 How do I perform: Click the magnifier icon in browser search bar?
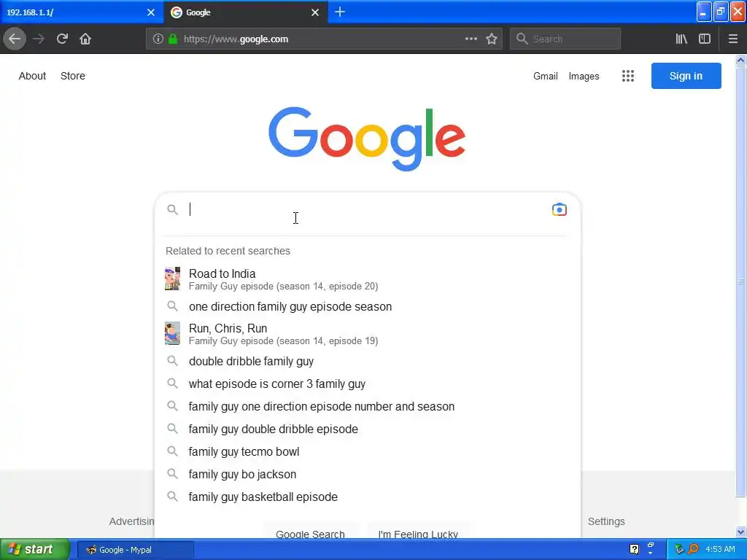(x=522, y=39)
